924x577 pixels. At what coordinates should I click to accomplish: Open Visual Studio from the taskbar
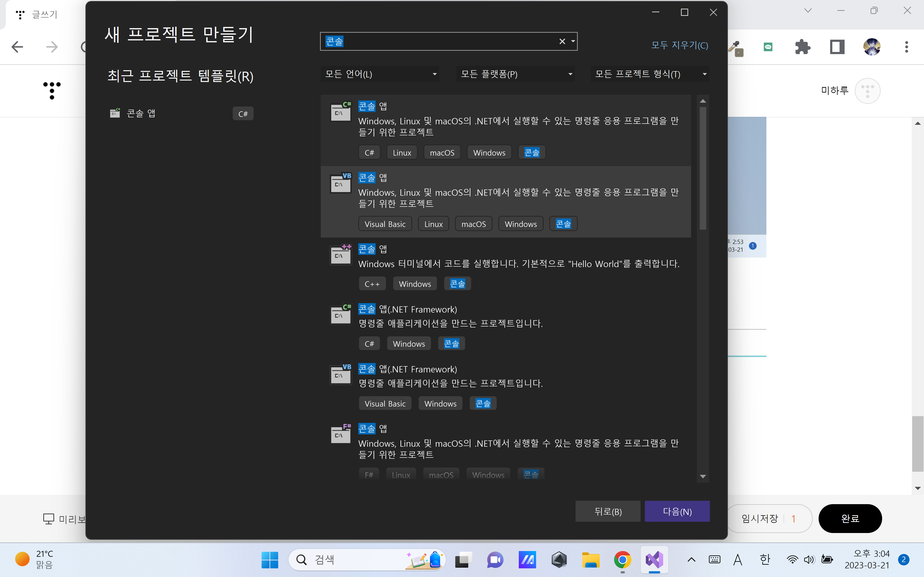[654, 560]
